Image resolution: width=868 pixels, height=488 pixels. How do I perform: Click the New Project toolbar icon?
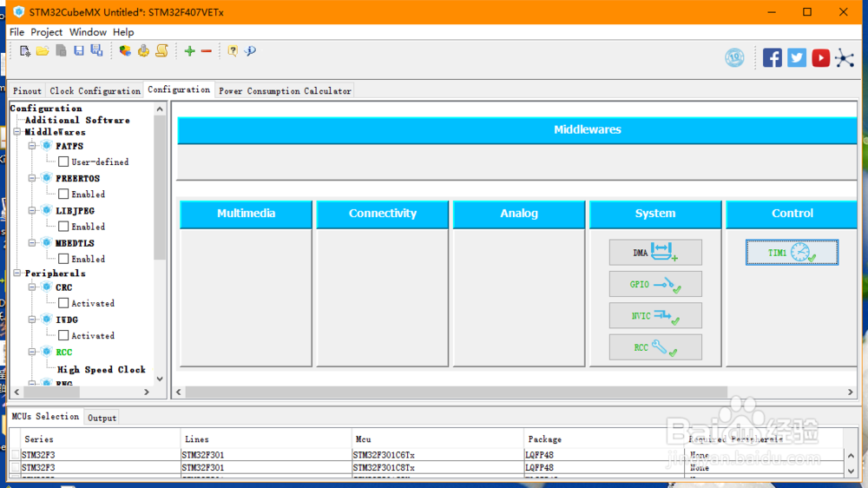click(25, 51)
